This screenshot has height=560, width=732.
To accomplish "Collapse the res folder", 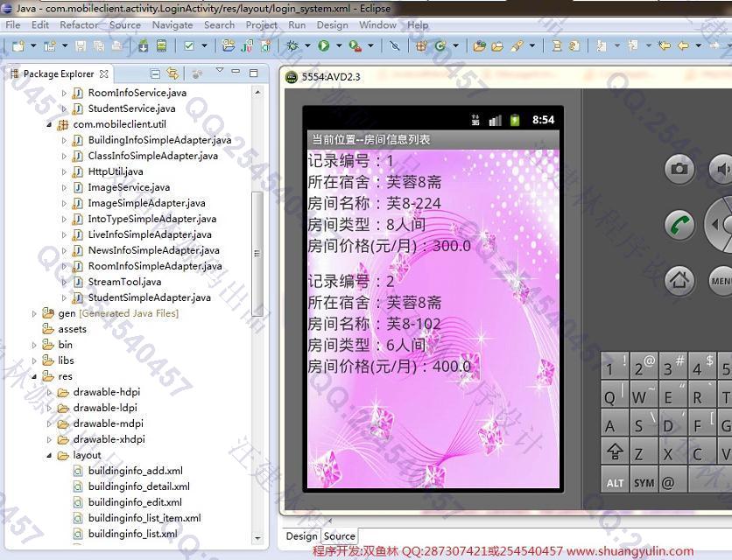I will 33,376.
